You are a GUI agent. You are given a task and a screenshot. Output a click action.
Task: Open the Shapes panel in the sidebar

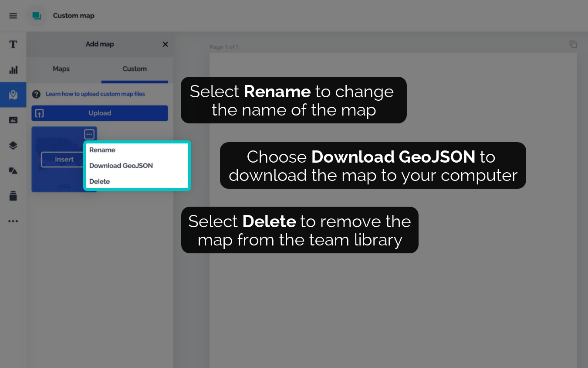click(13, 170)
